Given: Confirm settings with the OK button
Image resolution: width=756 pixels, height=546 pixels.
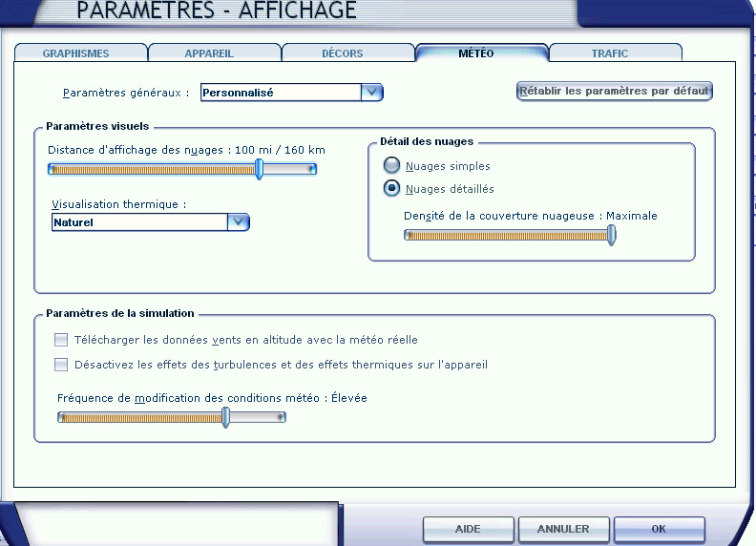Looking at the screenshot, I should (x=659, y=529).
